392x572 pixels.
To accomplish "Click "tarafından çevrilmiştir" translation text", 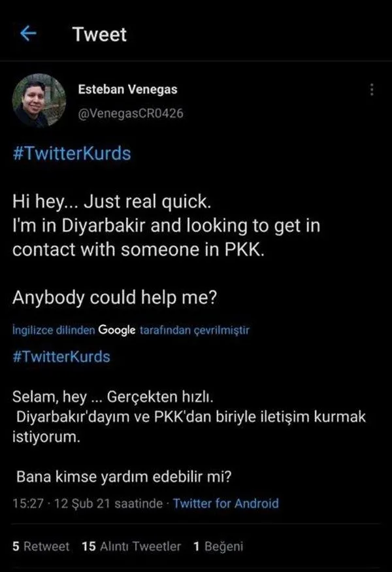I will point(194,330).
